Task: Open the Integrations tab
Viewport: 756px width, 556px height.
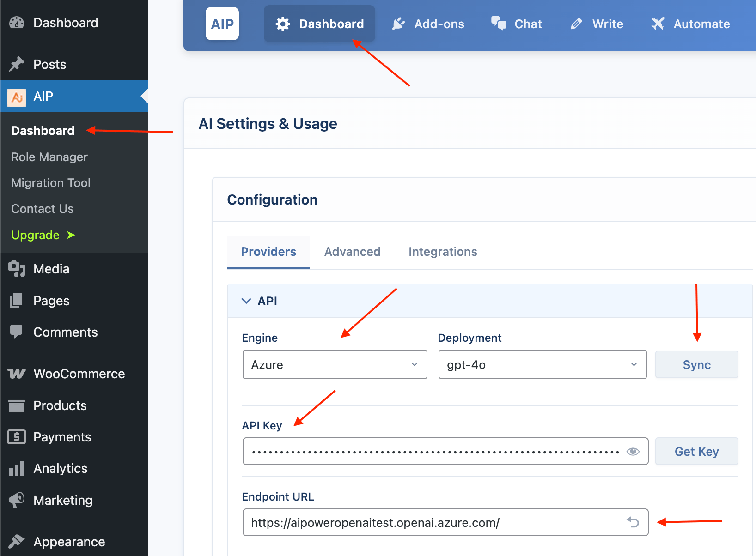Action: pos(443,252)
